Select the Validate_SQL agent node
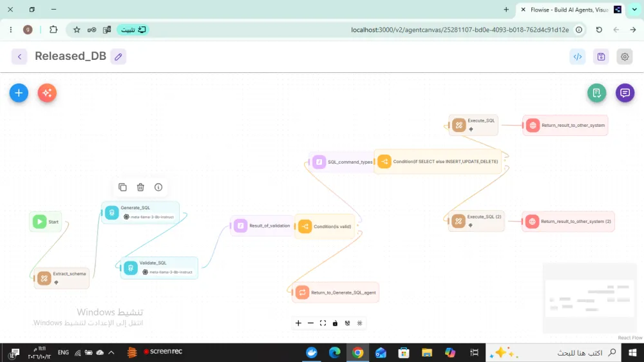 [x=159, y=267]
